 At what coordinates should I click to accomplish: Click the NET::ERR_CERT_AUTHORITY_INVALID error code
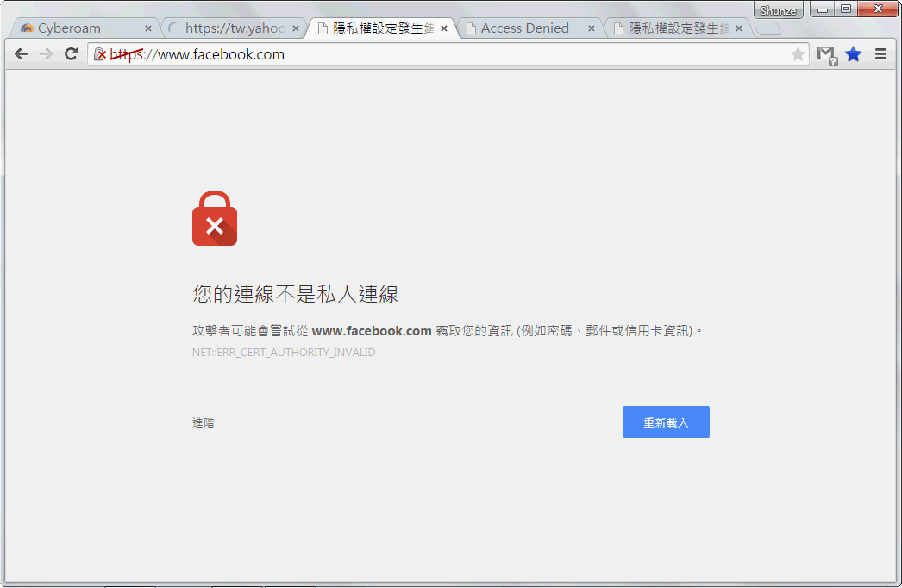click(x=284, y=352)
